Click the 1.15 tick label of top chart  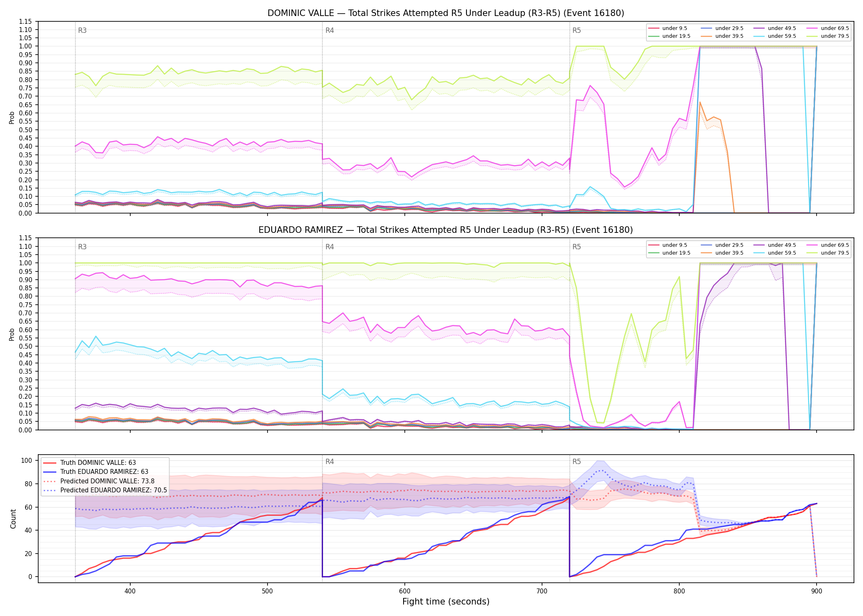(x=25, y=21)
